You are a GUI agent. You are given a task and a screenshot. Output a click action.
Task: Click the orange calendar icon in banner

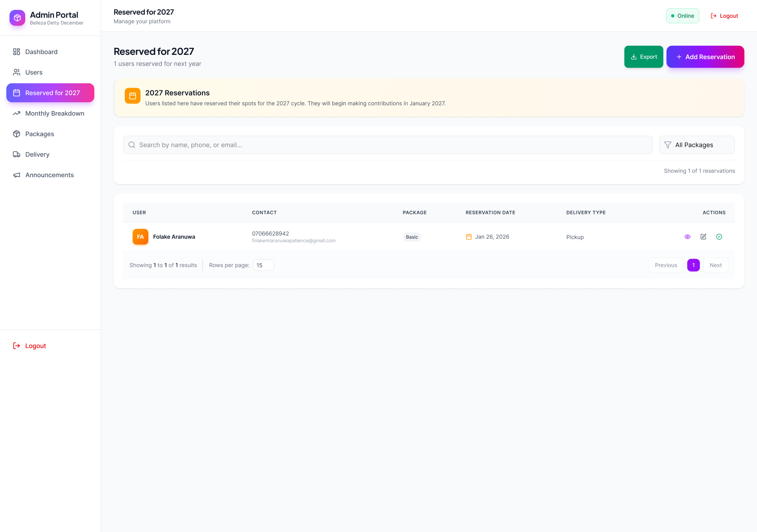(133, 96)
